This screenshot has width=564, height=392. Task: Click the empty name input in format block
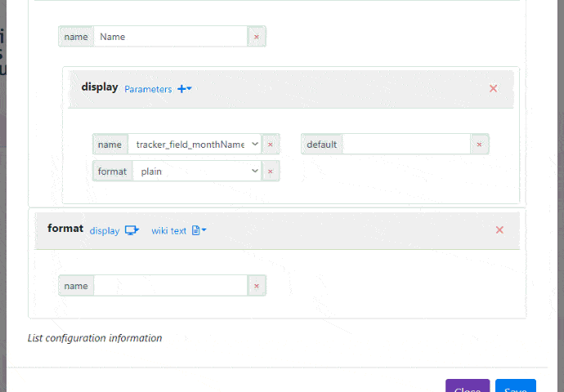[171, 286]
